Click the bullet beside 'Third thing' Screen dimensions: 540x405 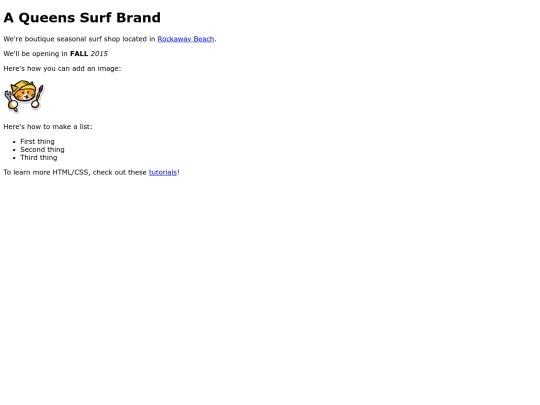click(14, 158)
